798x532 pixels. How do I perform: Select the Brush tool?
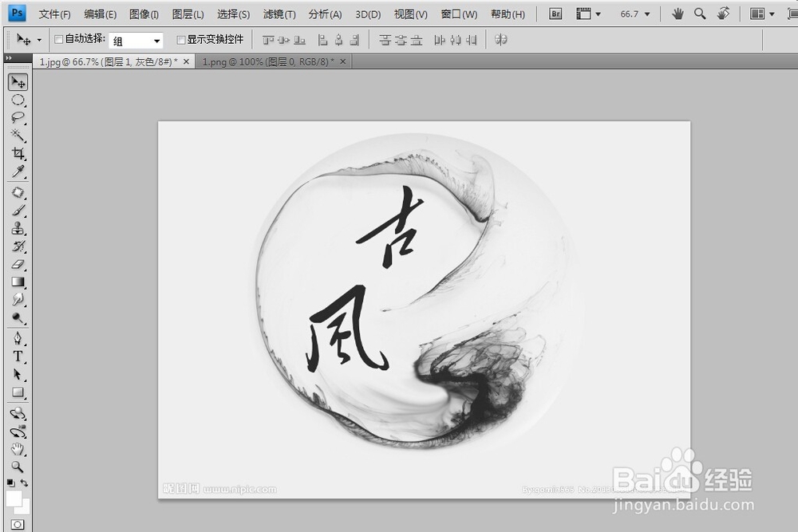click(18, 210)
